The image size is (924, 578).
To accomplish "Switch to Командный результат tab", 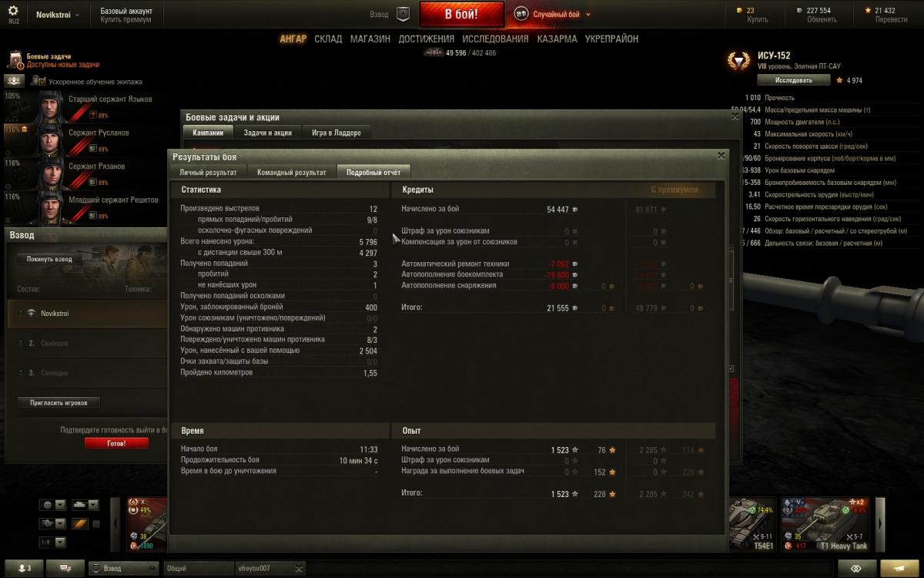I will point(292,173).
